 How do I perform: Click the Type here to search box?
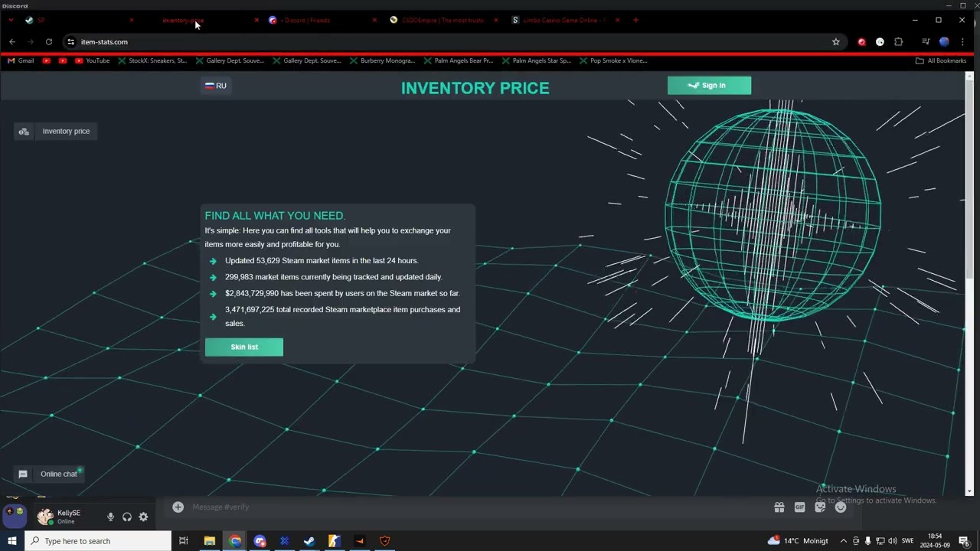click(98, 541)
